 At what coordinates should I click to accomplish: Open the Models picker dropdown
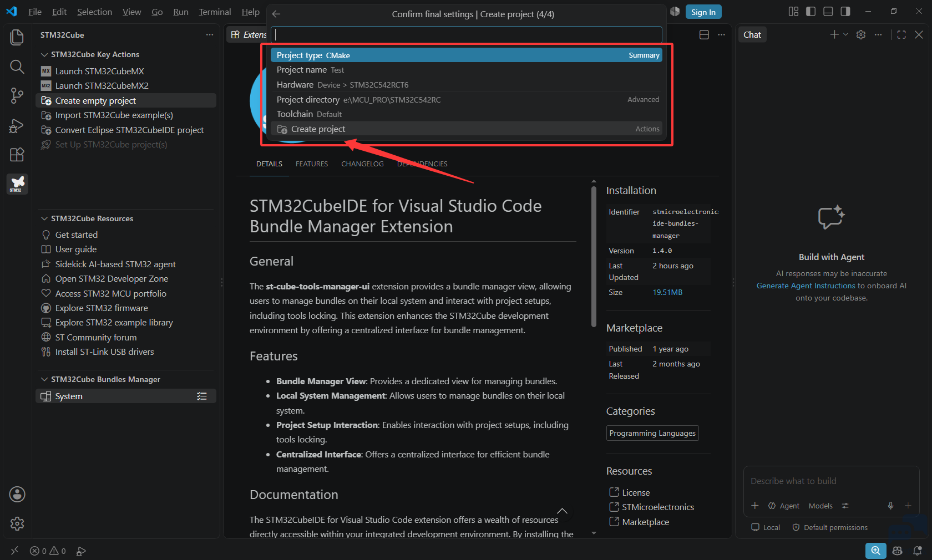tap(820, 506)
